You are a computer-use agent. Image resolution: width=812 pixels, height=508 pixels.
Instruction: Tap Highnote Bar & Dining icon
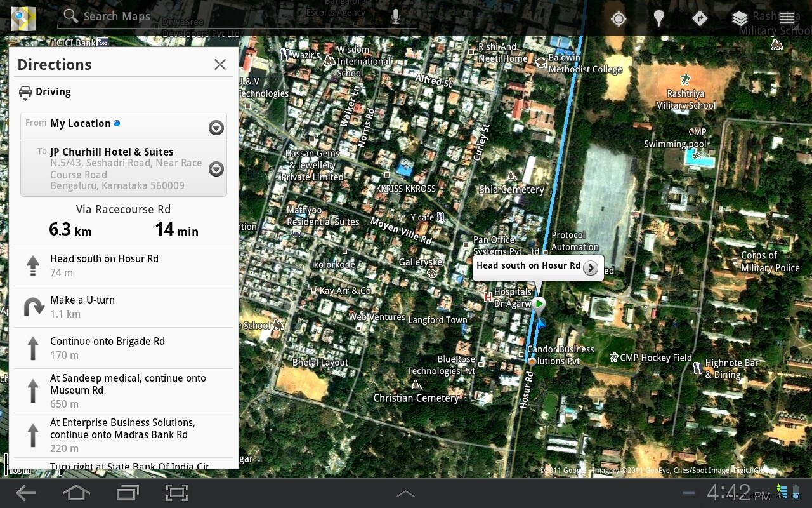[x=698, y=368]
